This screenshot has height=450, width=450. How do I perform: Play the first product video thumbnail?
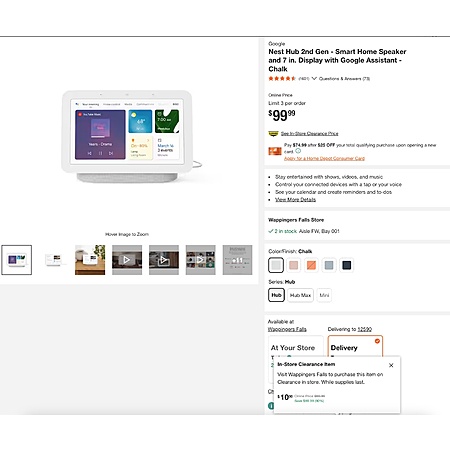pos(127,260)
